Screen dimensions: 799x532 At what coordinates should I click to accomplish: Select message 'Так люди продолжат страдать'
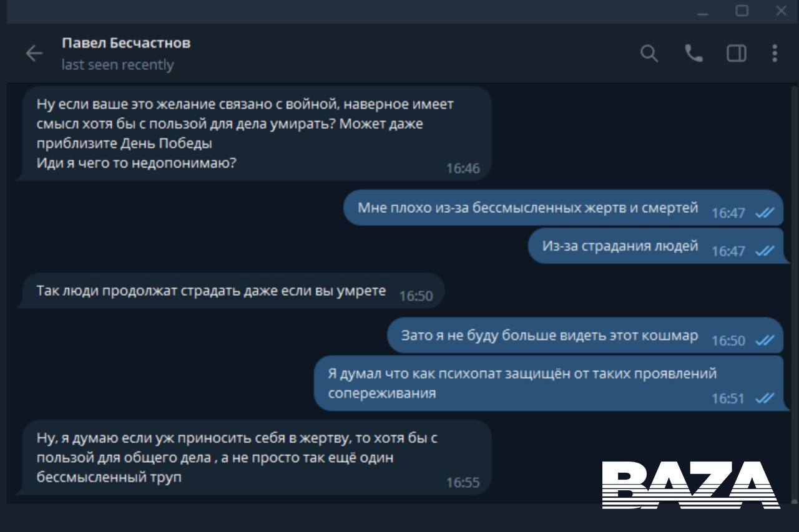coord(231,291)
